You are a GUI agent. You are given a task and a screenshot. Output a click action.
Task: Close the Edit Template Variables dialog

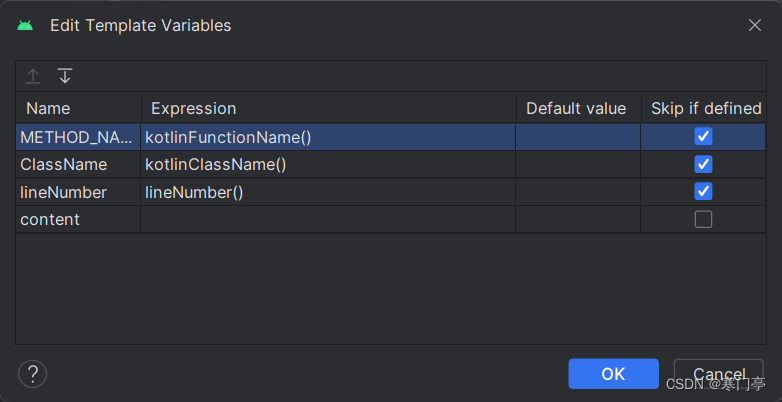point(755,25)
